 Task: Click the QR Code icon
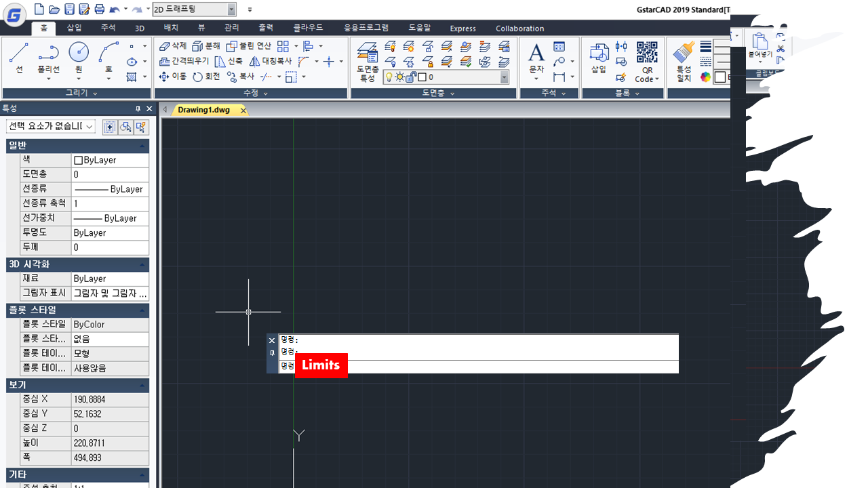pyautogui.click(x=647, y=52)
